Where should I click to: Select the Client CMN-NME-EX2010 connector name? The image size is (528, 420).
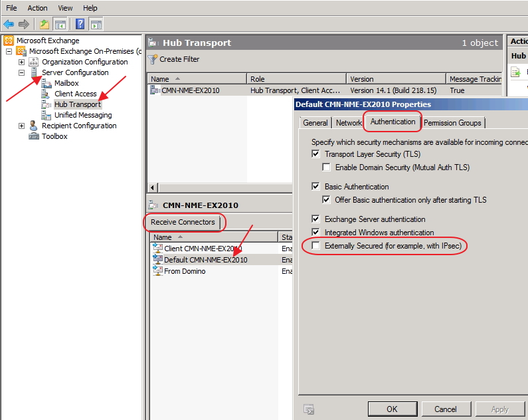pos(203,249)
